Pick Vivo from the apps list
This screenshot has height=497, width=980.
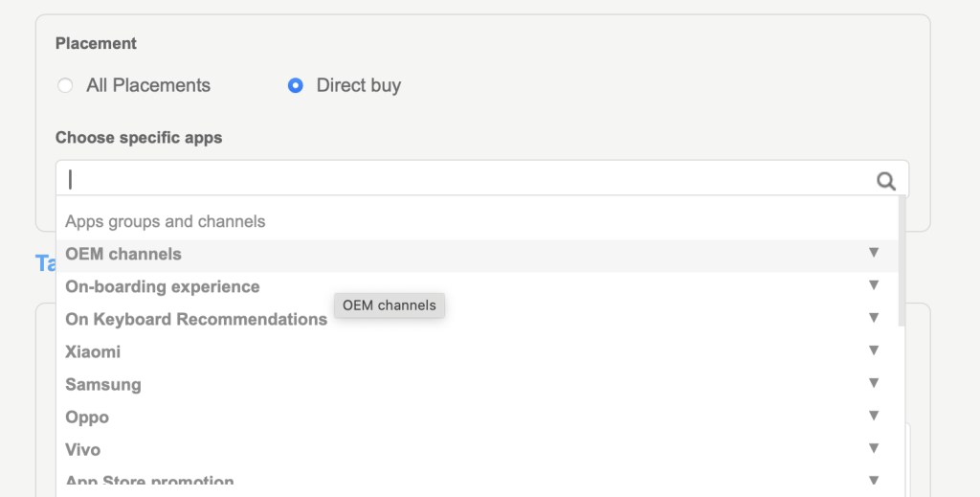pos(82,449)
